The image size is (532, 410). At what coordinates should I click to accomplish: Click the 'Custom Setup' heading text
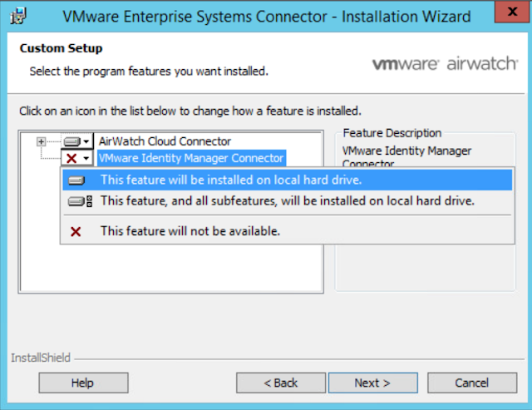(61, 48)
